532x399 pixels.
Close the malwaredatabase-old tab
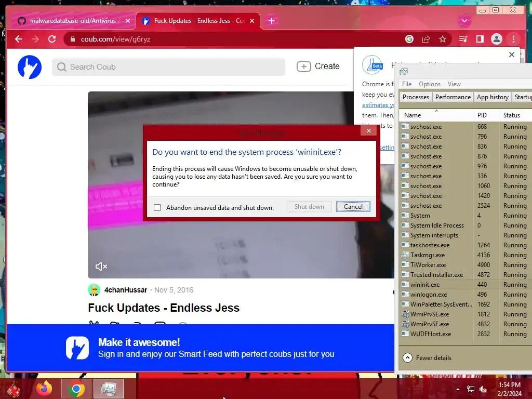[128, 21]
